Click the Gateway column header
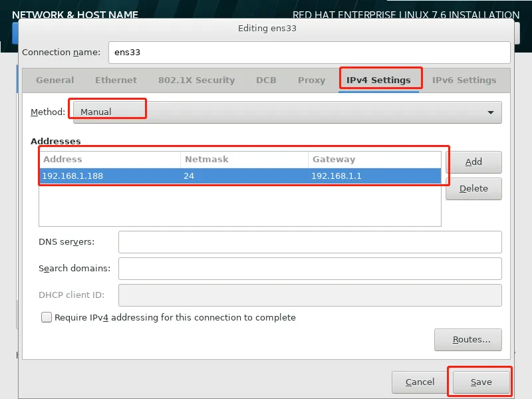Viewport: 532px width, 399px height. coord(332,159)
